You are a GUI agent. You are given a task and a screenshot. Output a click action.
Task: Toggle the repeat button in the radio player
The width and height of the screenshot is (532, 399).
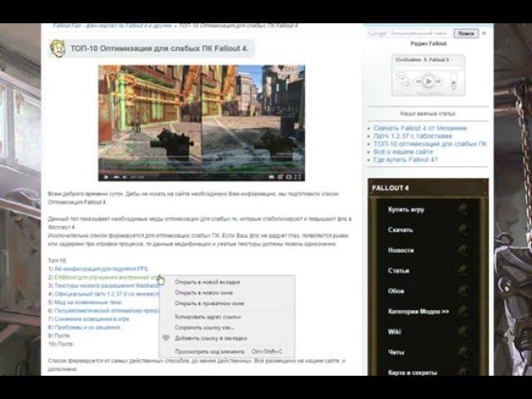[401, 77]
